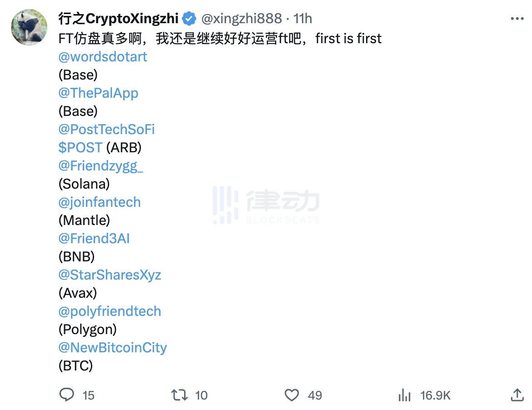Open the @wordsdotart mention

(103, 57)
